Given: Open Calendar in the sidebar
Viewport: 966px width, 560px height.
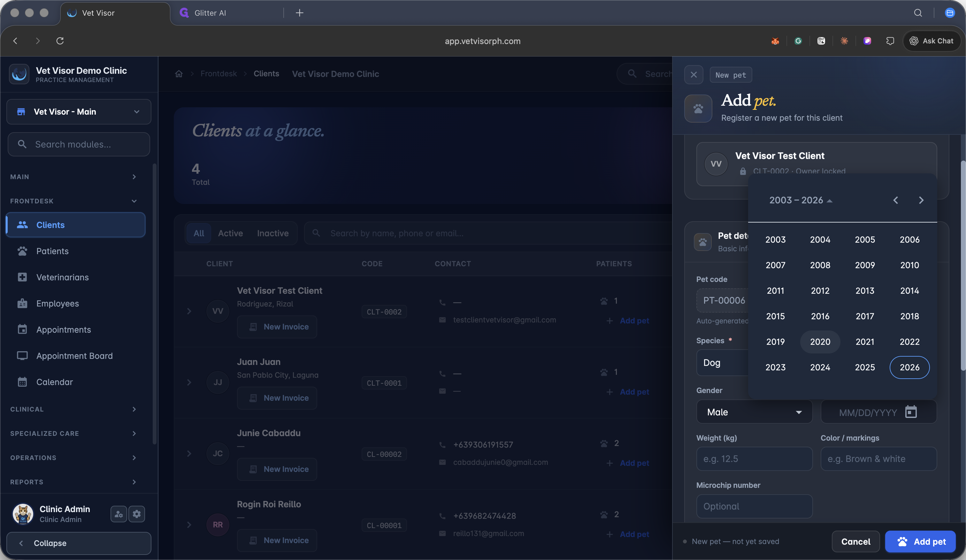Looking at the screenshot, I should click(x=75, y=382).
